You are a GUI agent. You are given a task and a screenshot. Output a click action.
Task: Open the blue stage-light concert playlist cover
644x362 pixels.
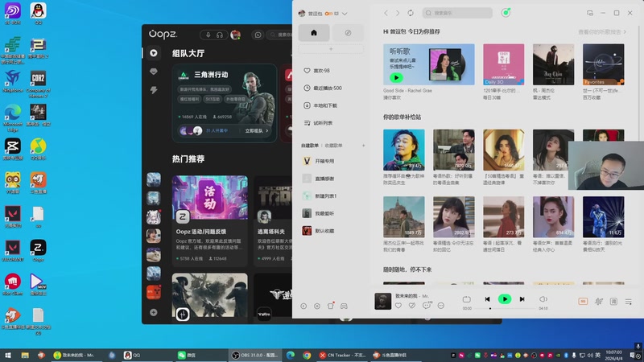tap(603, 216)
